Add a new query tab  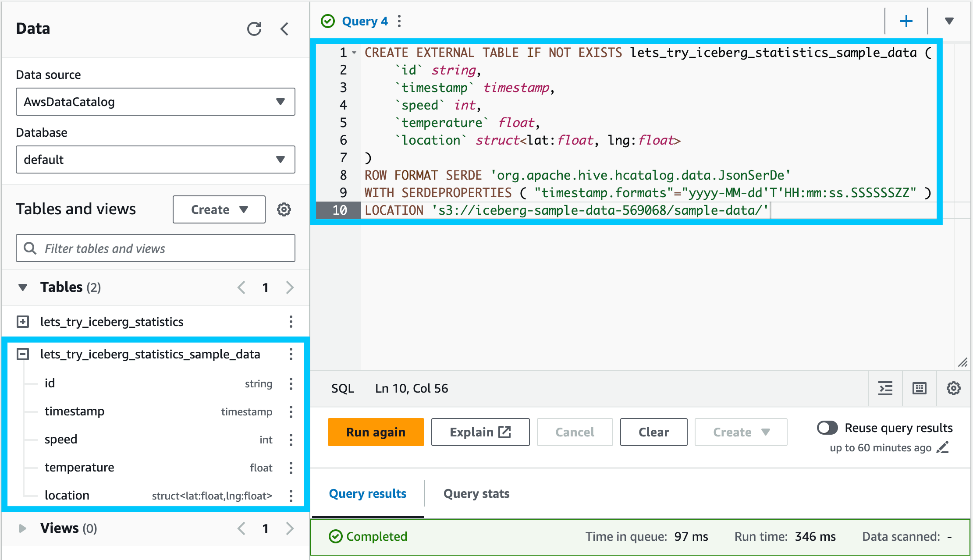pos(906,21)
